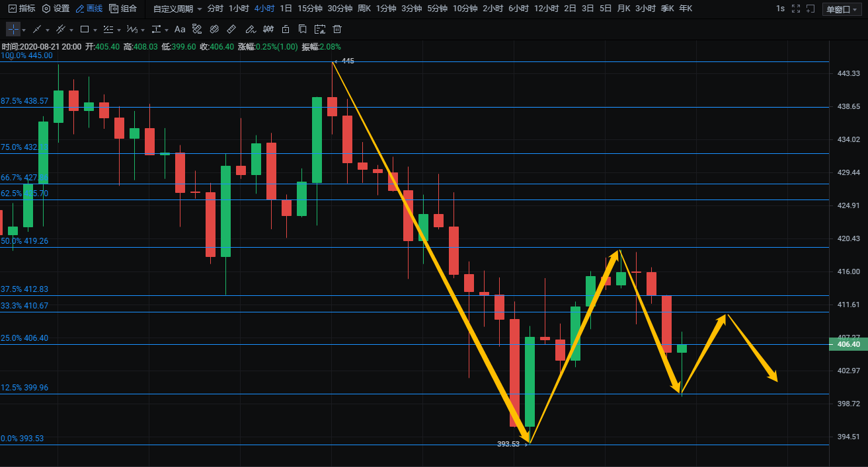Screen dimensions: 868x467
Task: Select the crosshair cursor tool
Action: point(13,29)
